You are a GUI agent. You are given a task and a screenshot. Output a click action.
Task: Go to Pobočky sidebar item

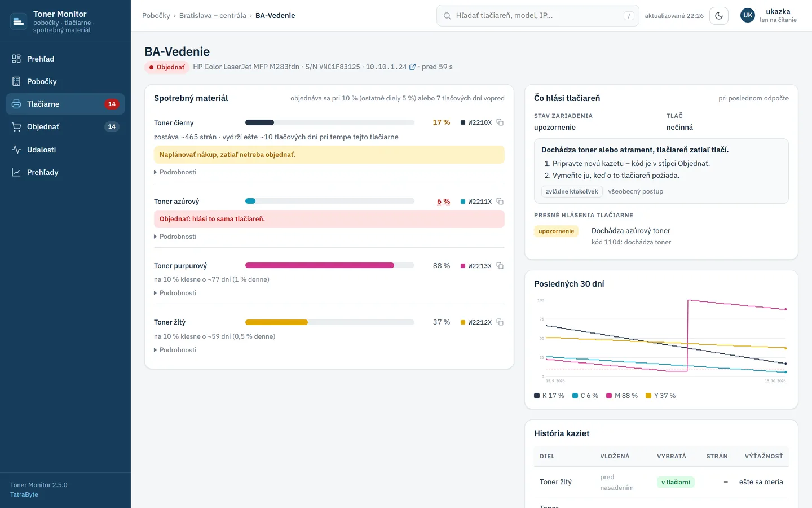[x=65, y=81]
